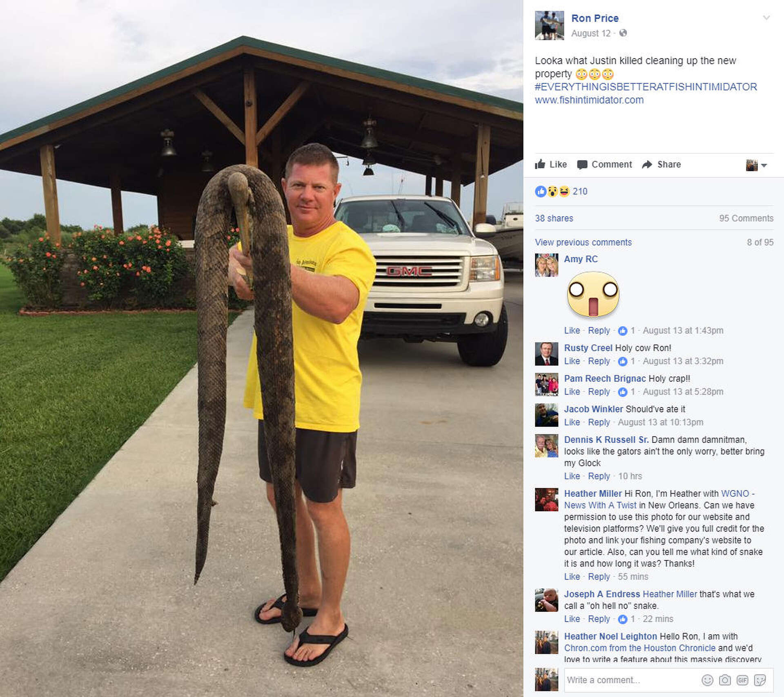Click the thumbs-up Like icon under the post

click(540, 164)
